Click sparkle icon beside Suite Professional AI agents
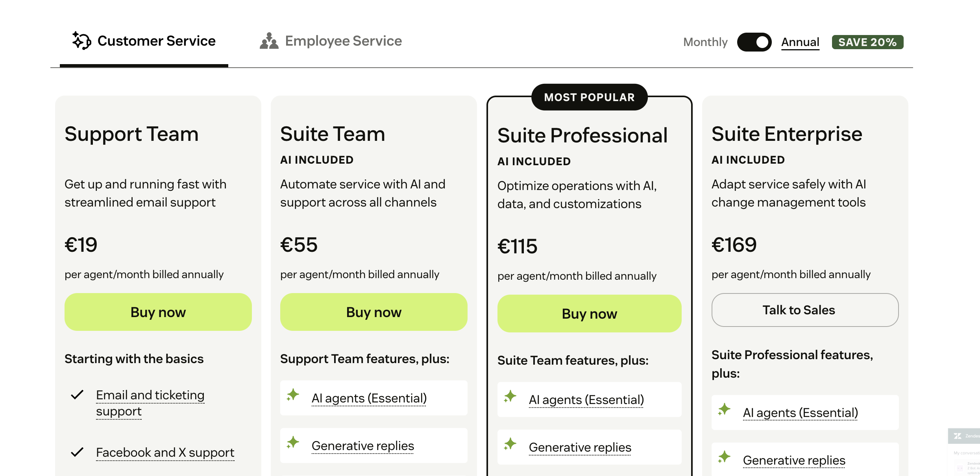The image size is (980, 476). click(510, 397)
